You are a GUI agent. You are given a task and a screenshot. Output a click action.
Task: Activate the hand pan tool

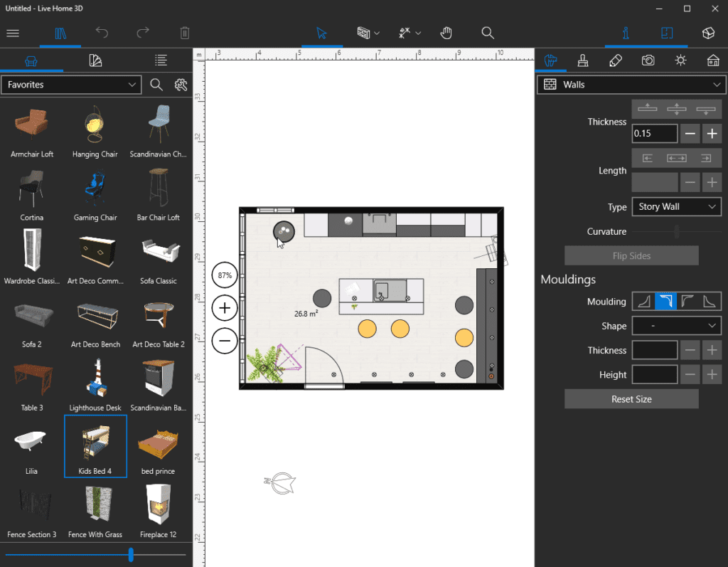tap(446, 33)
